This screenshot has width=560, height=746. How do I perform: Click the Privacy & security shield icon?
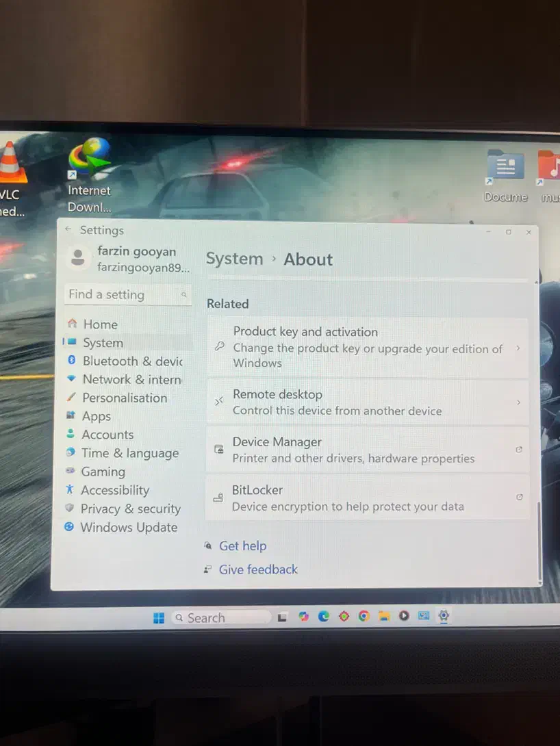coord(69,507)
